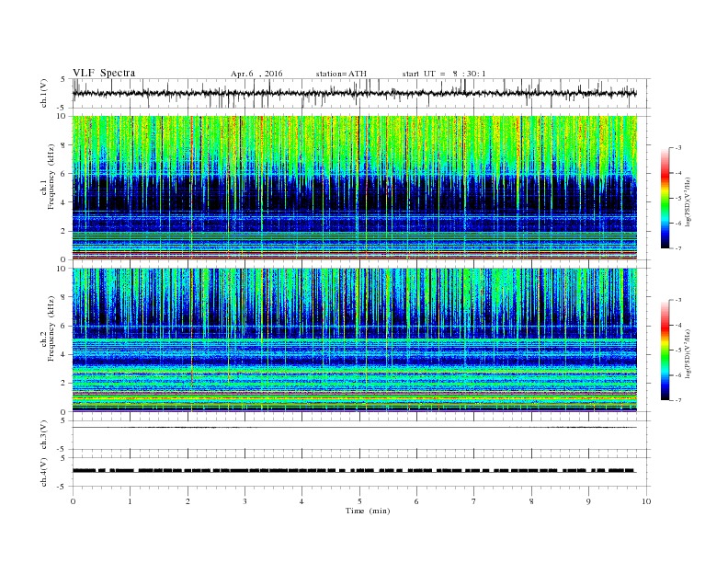Click the ch.3 flat signal trace
Viewport: 728px width, 563px height.
coord(355,428)
